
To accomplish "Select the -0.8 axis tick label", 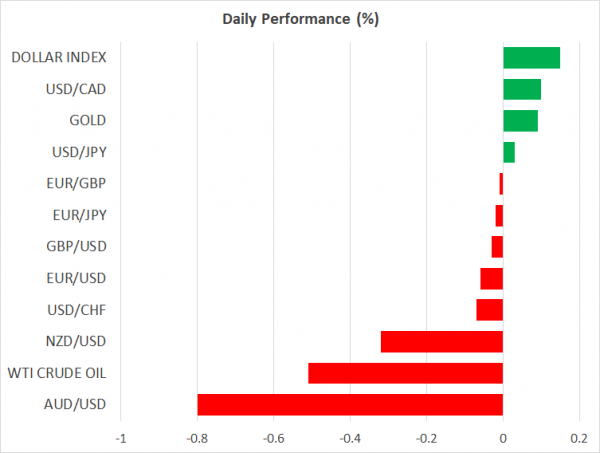I will tap(197, 438).
